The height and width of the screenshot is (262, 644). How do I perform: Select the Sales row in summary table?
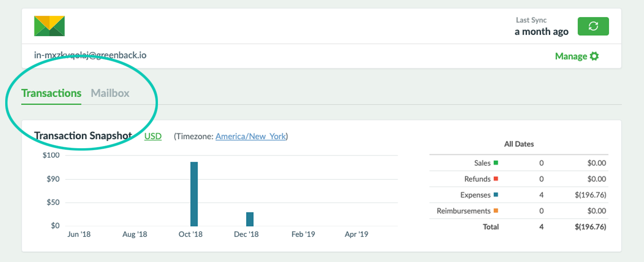tap(519, 163)
